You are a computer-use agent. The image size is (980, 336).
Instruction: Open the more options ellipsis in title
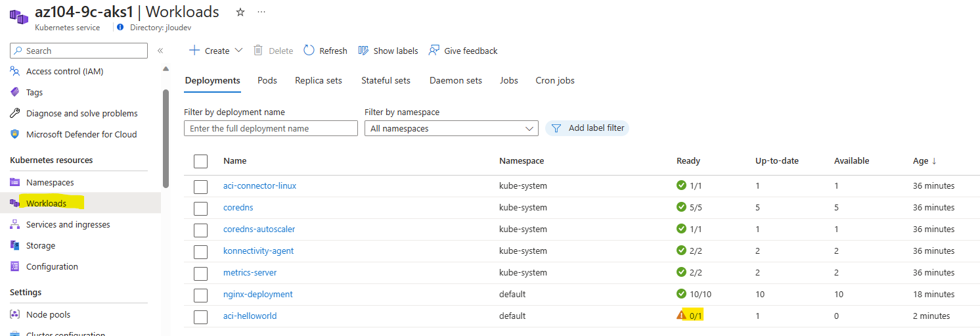click(261, 12)
